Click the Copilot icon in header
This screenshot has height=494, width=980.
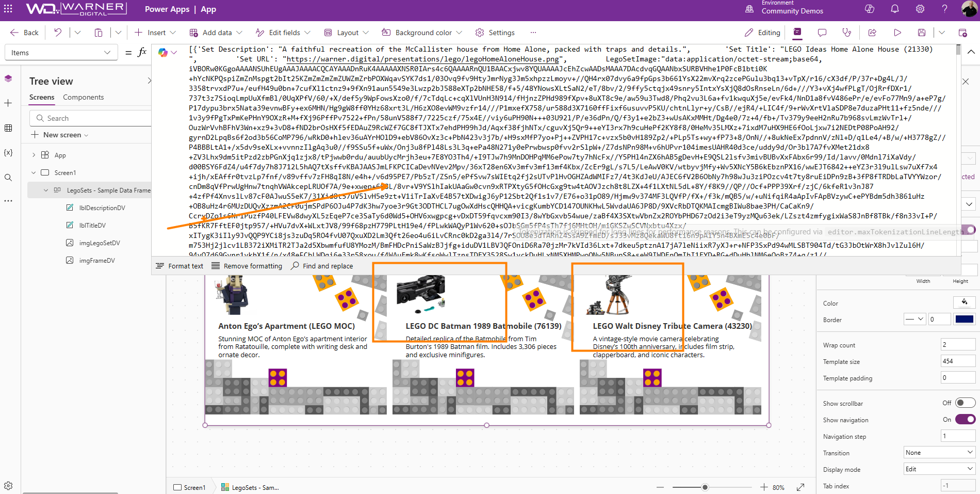[870, 9]
